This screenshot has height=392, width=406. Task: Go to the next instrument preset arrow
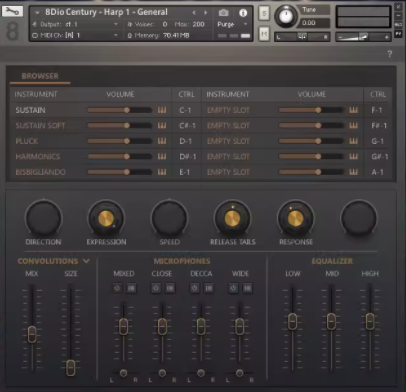click(x=206, y=13)
